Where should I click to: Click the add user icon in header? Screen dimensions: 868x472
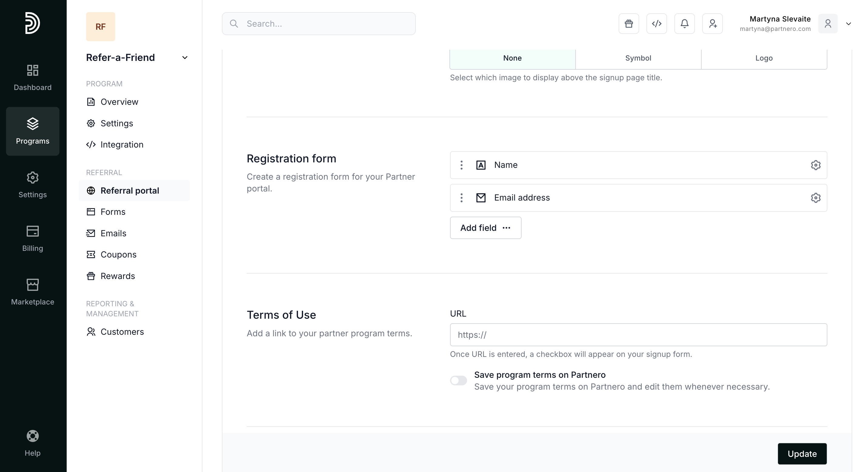coord(712,24)
